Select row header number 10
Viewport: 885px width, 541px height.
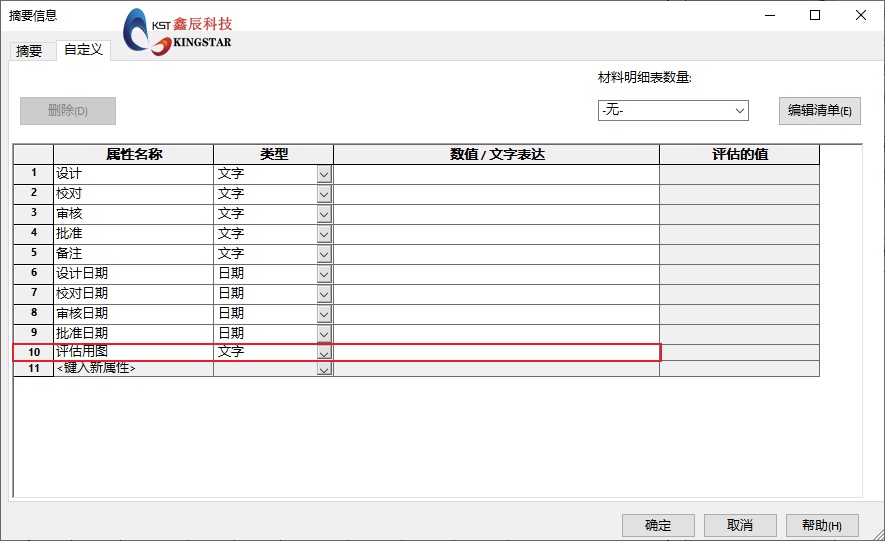pos(34,352)
